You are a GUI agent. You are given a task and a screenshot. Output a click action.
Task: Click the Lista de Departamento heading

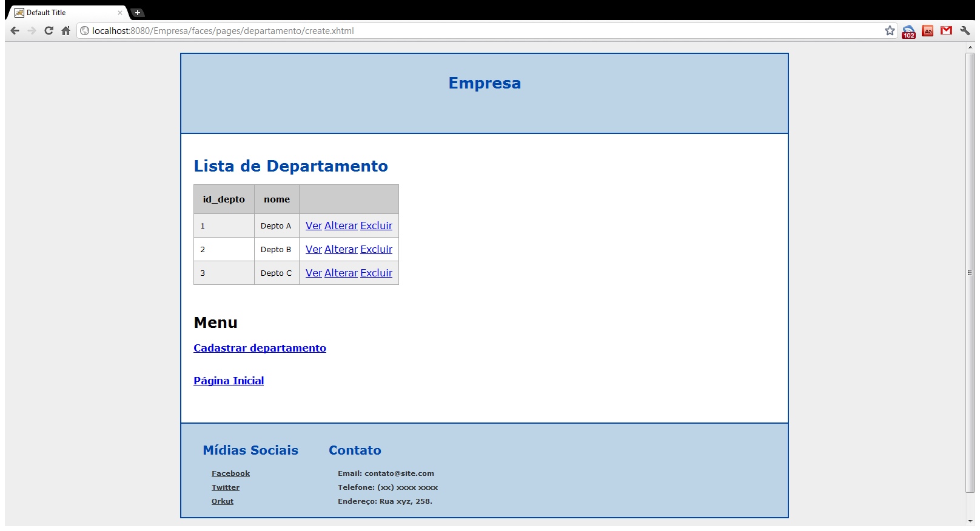(290, 166)
